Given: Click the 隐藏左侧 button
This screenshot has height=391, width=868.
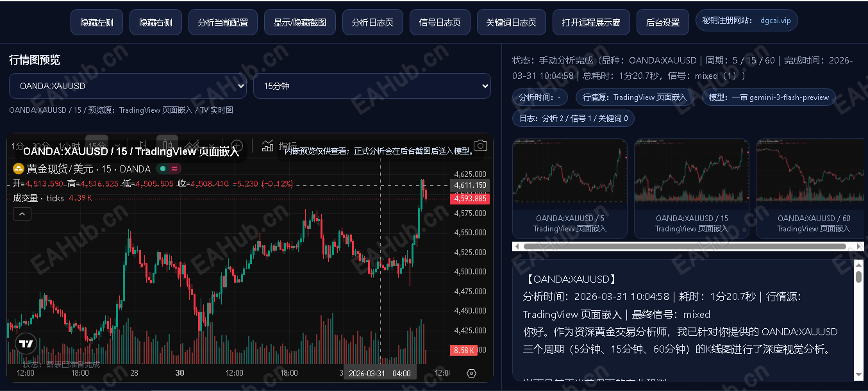Looking at the screenshot, I should [97, 22].
